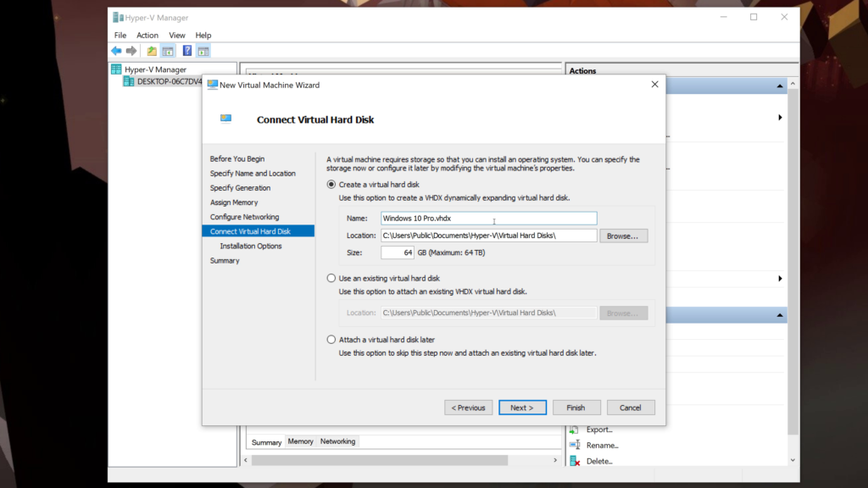Image resolution: width=868 pixels, height=488 pixels.
Task: Go back with the Previous button
Action: point(468,408)
